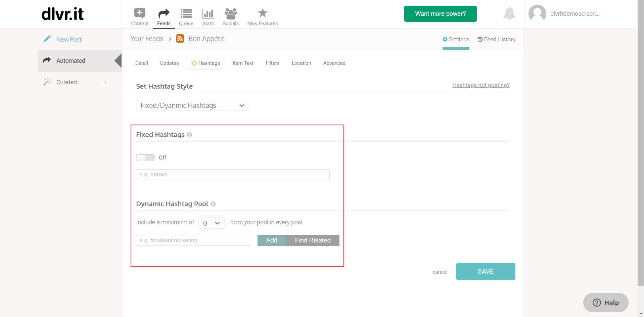Click the dlvritdemoscreen account name
The height and width of the screenshot is (317, 644).
[x=575, y=14]
